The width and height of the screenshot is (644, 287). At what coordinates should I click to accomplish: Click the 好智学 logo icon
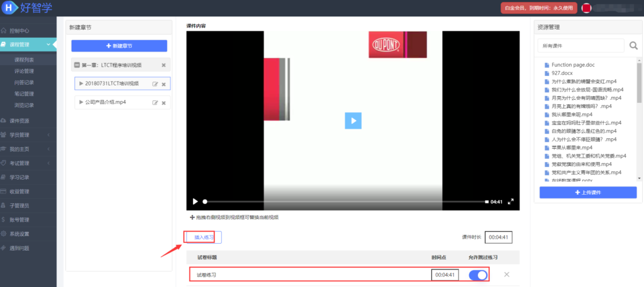click(9, 7)
